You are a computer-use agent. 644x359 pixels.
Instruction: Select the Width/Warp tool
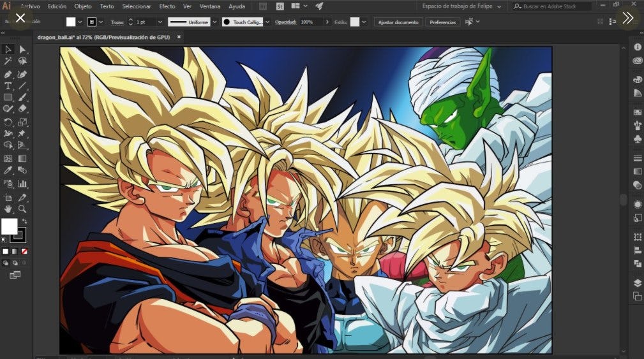pos(8,133)
